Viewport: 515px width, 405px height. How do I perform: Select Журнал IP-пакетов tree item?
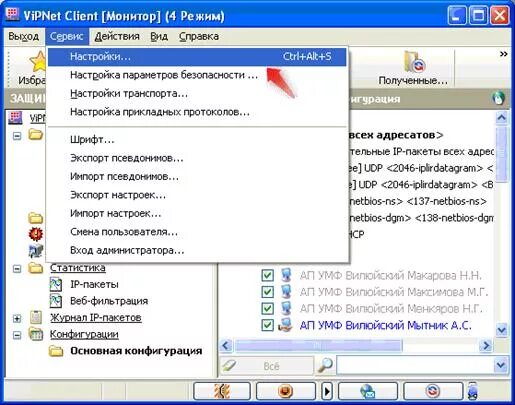point(96,317)
